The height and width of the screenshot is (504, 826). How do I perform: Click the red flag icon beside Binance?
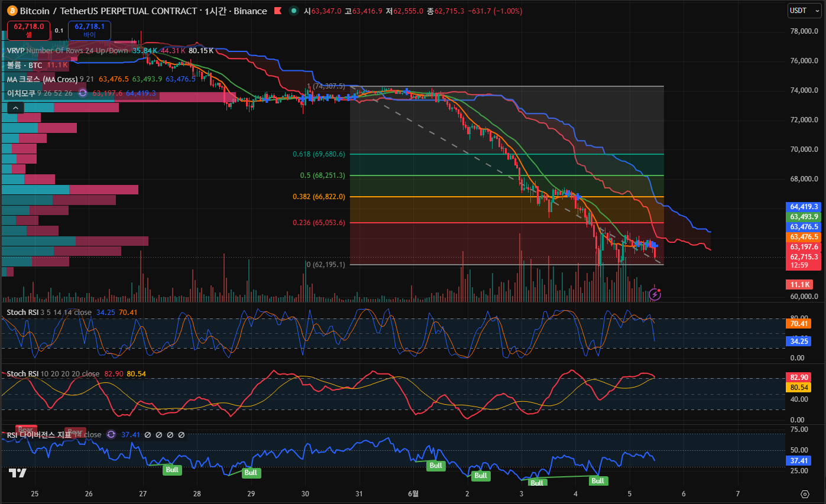click(x=277, y=11)
